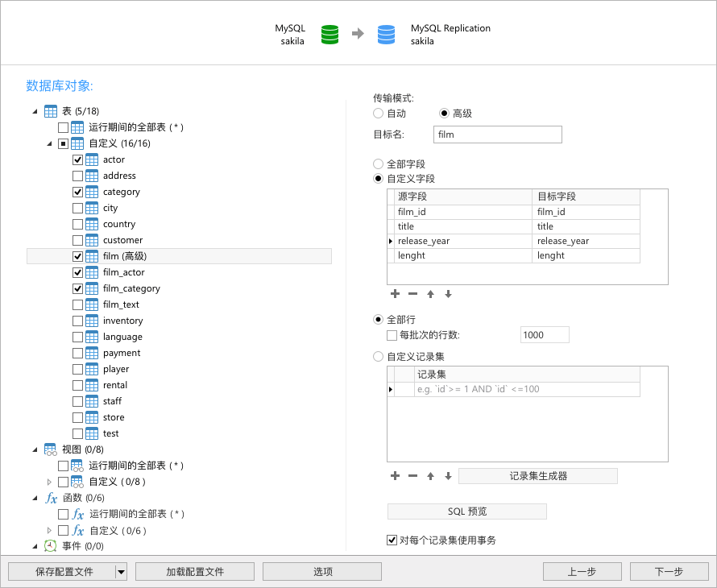This screenshot has width=717, height=588.
Task: Click the fx icon beside 函数 node
Action: point(51,498)
